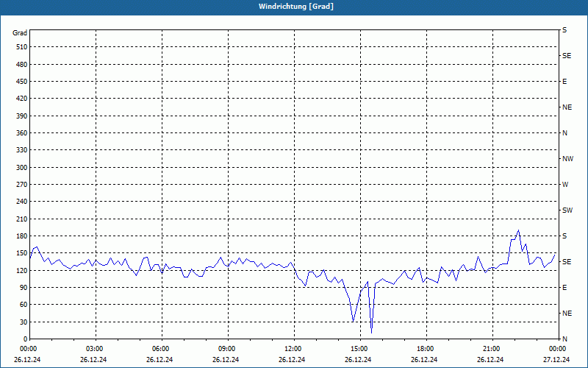
Task: Click the 30 y-axis value
Action: tap(24, 322)
